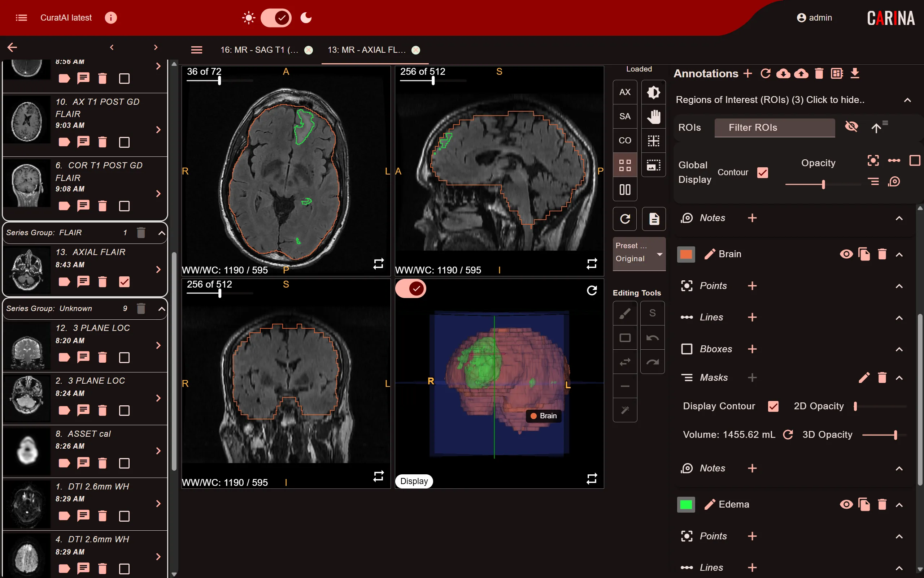Click the Edema green color swatch
924x578 pixels.
(x=686, y=505)
